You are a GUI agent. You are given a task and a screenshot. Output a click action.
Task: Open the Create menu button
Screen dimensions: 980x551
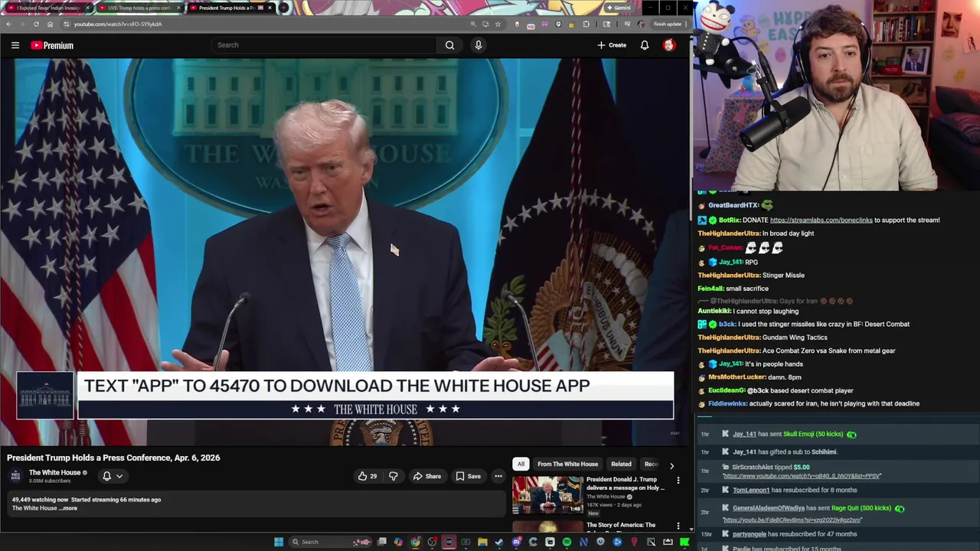pyautogui.click(x=612, y=45)
